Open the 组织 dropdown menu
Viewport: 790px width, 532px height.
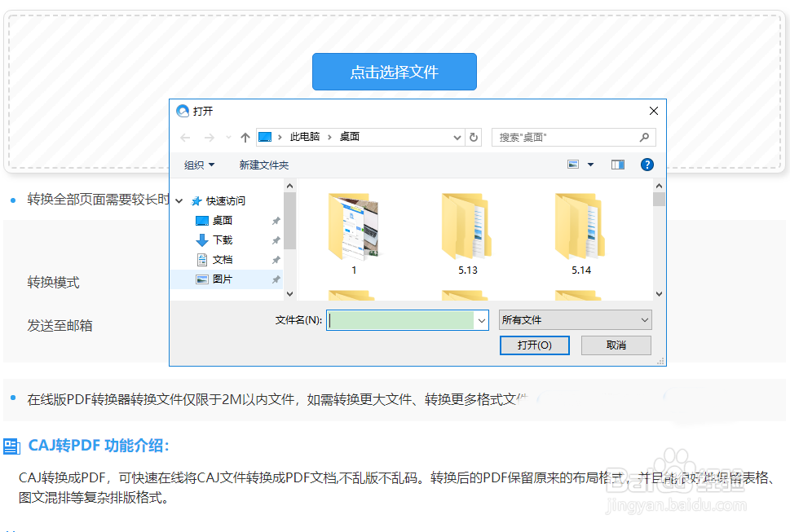pyautogui.click(x=199, y=165)
